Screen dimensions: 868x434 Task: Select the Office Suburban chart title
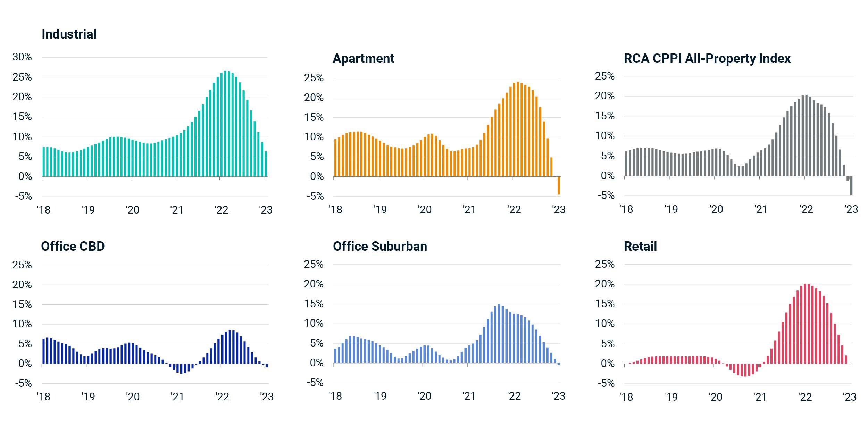380,246
